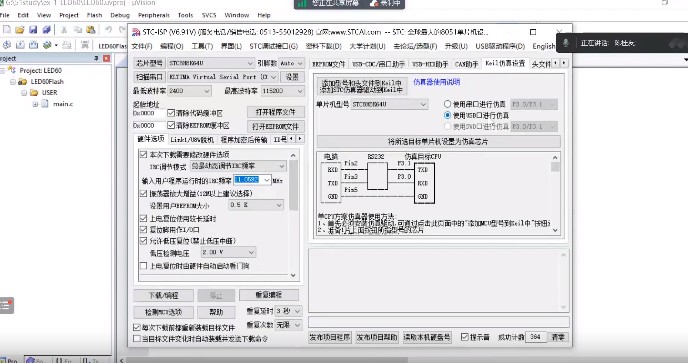
Task: Select use serial port for simulation radio
Action: [x=447, y=104]
